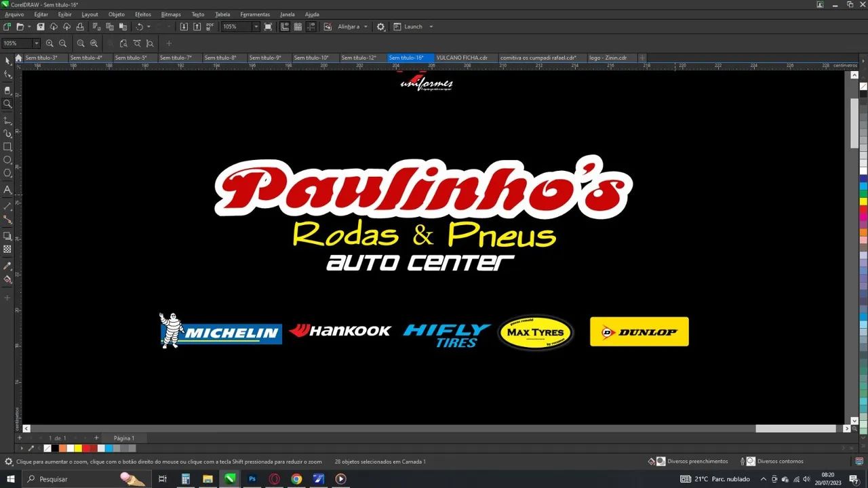Image resolution: width=868 pixels, height=488 pixels.
Task: Open Photoshop from the taskbar
Action: tap(252, 479)
